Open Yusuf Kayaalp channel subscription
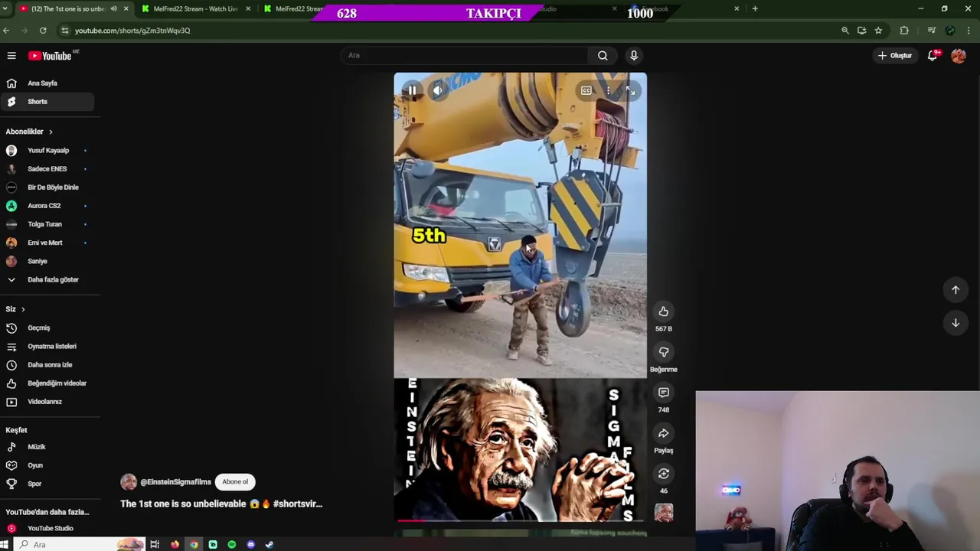This screenshot has height=551, width=980. [47, 151]
